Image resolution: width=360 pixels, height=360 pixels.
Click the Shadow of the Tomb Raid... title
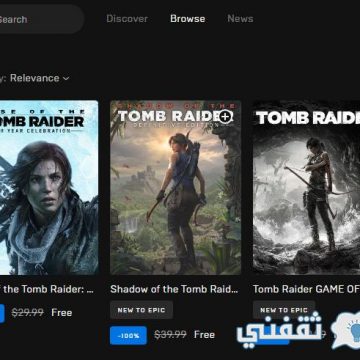(174, 289)
